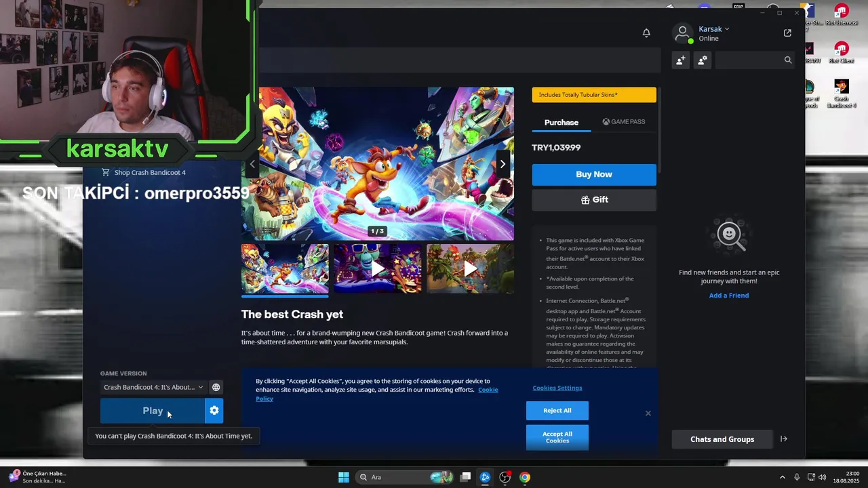Image resolution: width=868 pixels, height=488 pixels.
Task: Open OBS Studio icon in taskbar
Action: click(x=505, y=477)
